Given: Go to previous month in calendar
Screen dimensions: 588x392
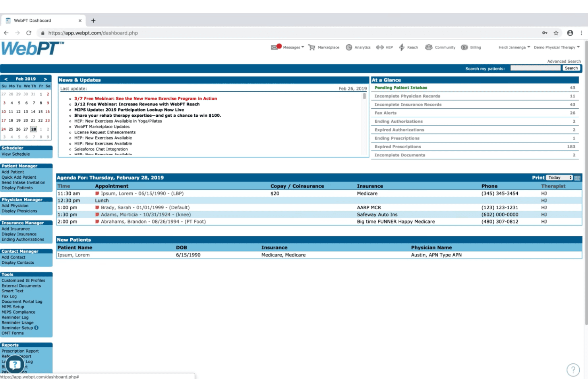Looking at the screenshot, I should [6, 79].
